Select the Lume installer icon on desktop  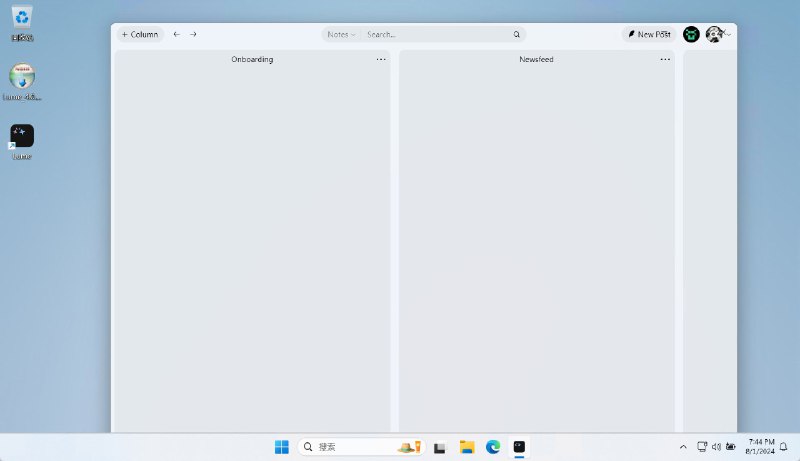coord(22,80)
